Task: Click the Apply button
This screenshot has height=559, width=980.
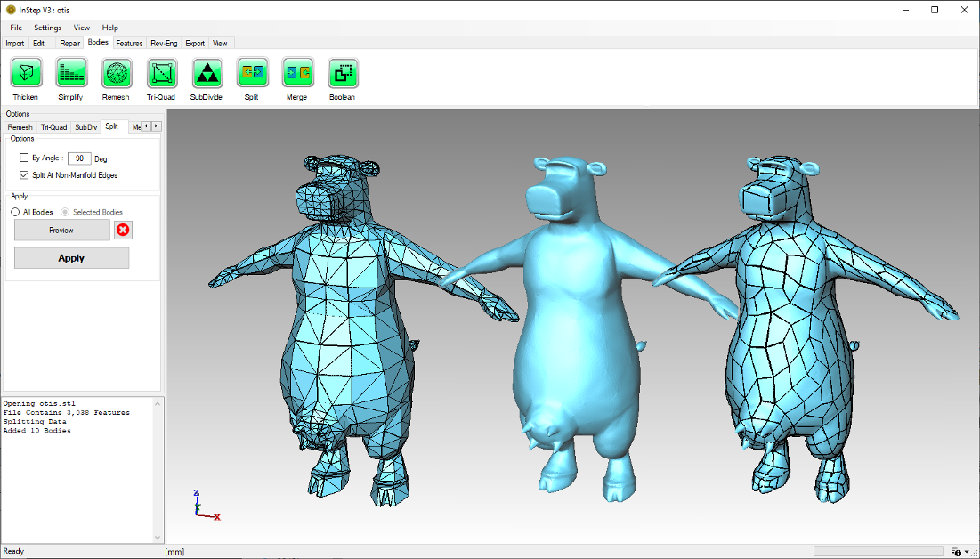Action: pos(72,258)
